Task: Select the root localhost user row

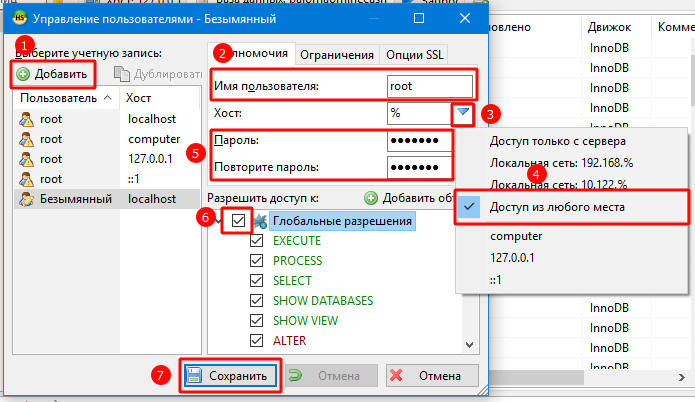Action: 107,119
